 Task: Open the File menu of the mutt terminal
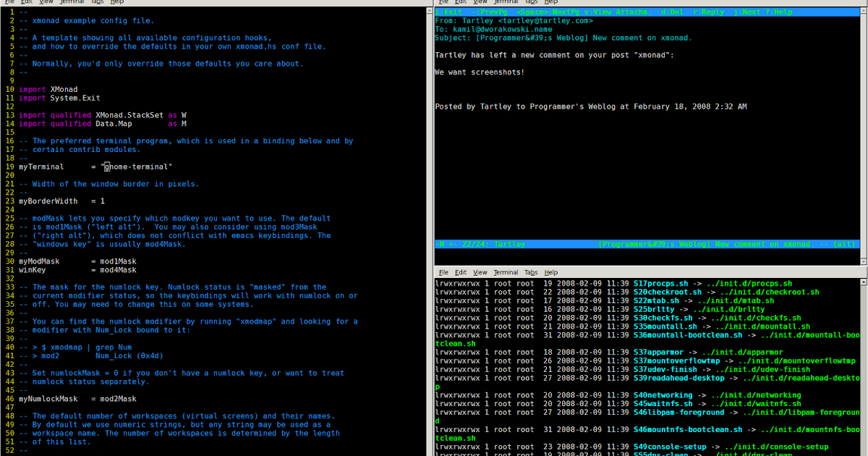click(x=443, y=3)
